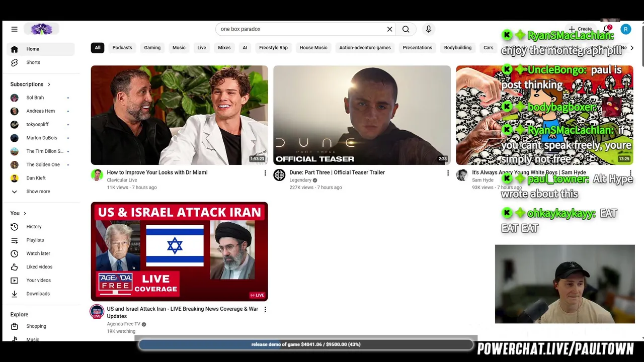The width and height of the screenshot is (644, 362).
Task: Select the Music chip
Action: (179, 48)
